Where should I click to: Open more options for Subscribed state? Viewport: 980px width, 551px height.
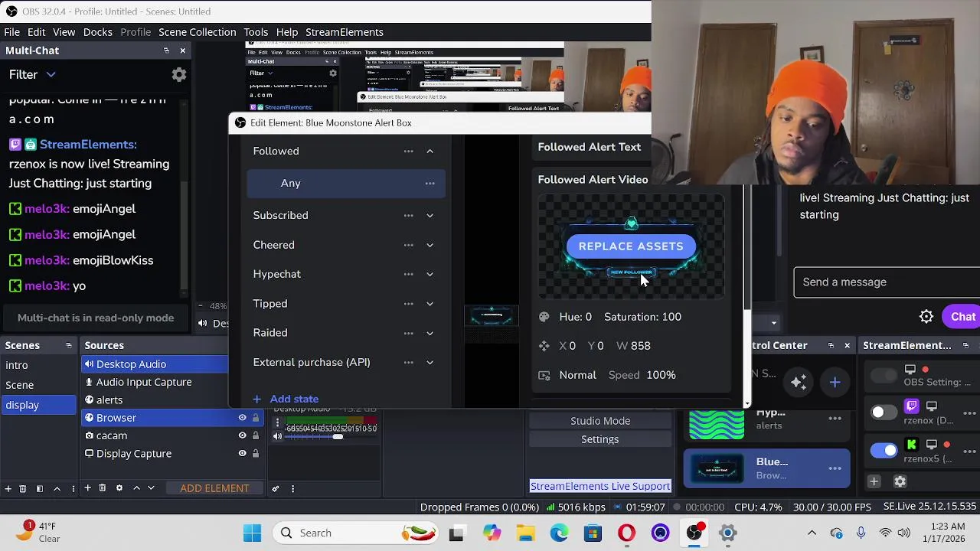click(x=408, y=215)
